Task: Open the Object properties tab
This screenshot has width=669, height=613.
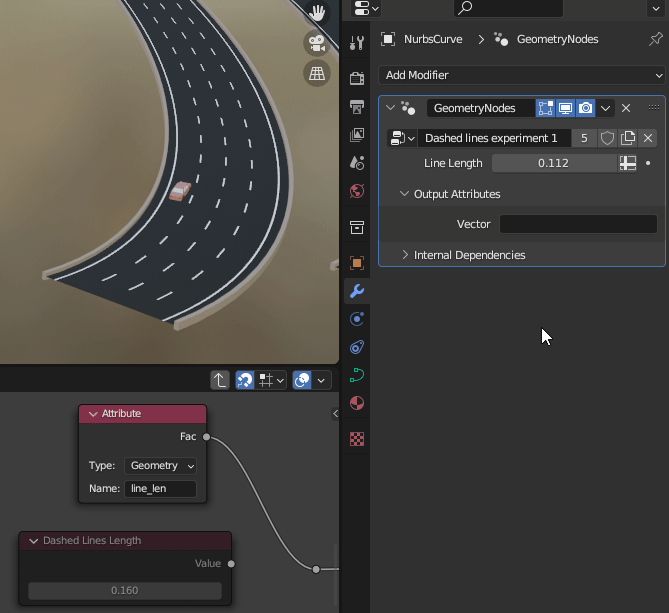Action: [357, 263]
